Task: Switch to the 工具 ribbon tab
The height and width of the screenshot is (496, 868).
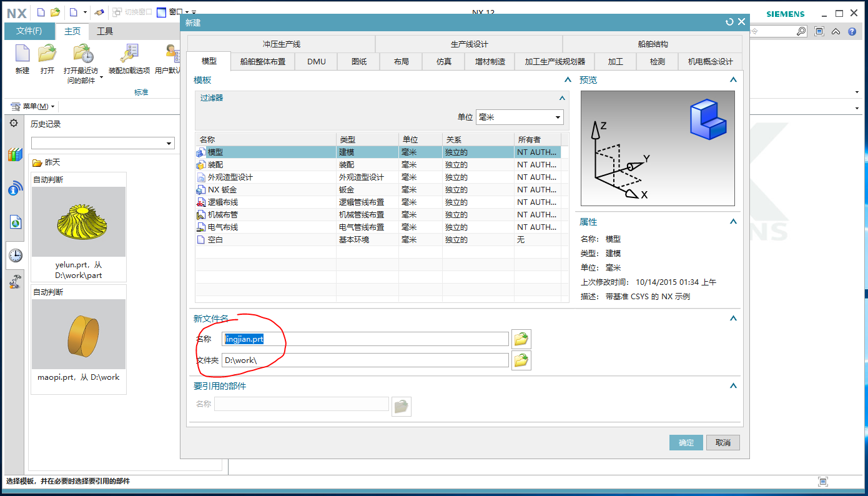Action: click(x=105, y=31)
